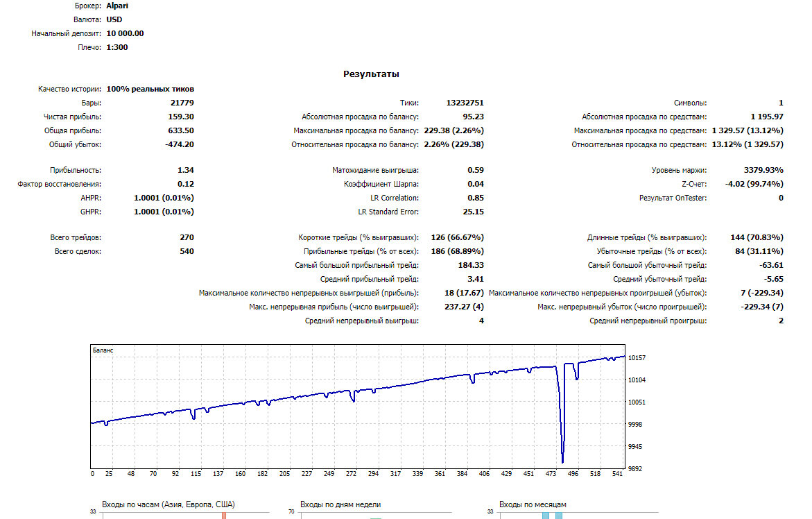812x519 pixels.
Task: Click equity absolute drawdown 1 195.97
Action: click(767, 117)
